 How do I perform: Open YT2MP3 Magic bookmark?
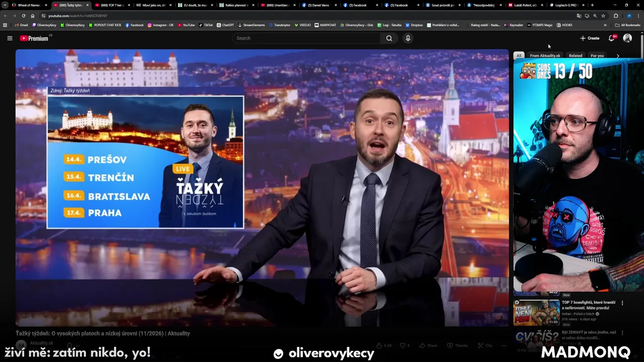[x=540, y=25]
